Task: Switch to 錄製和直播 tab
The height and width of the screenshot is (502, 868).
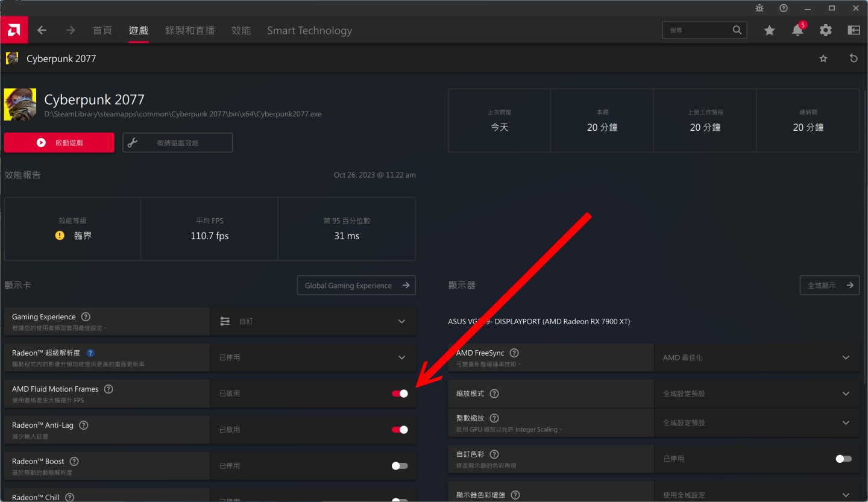Action: click(x=190, y=30)
